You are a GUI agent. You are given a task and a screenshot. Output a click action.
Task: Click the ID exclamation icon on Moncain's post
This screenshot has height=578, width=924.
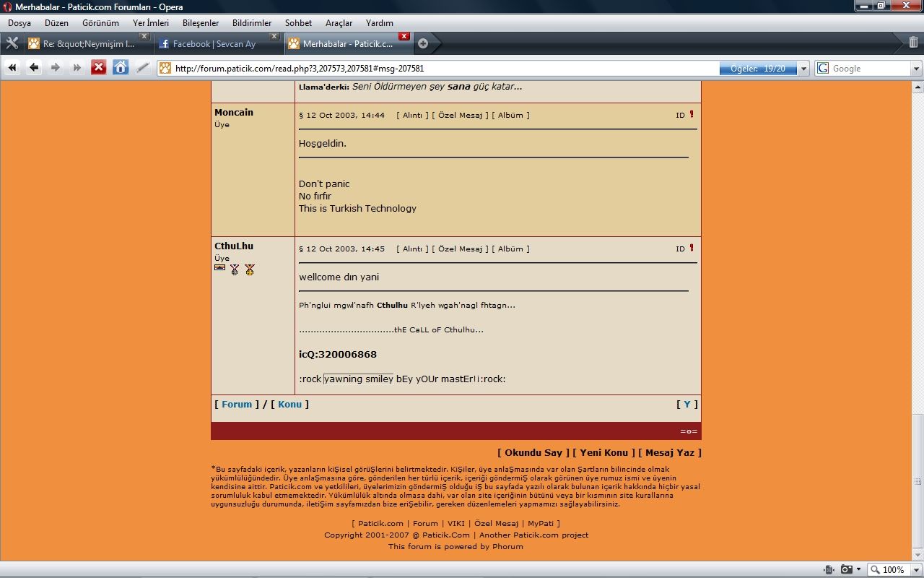tap(692, 114)
